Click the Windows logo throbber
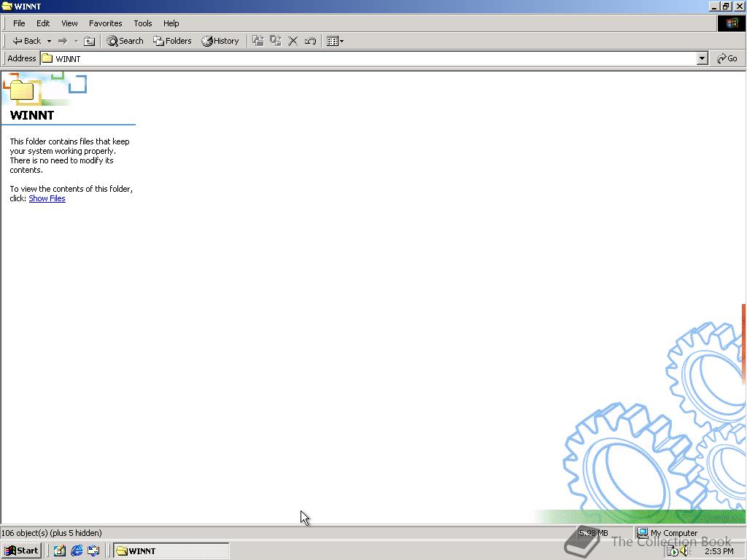 pos(731,23)
